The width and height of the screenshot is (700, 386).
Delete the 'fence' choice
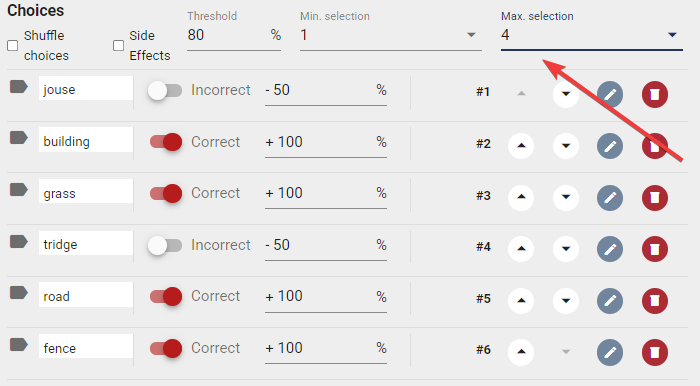point(654,352)
